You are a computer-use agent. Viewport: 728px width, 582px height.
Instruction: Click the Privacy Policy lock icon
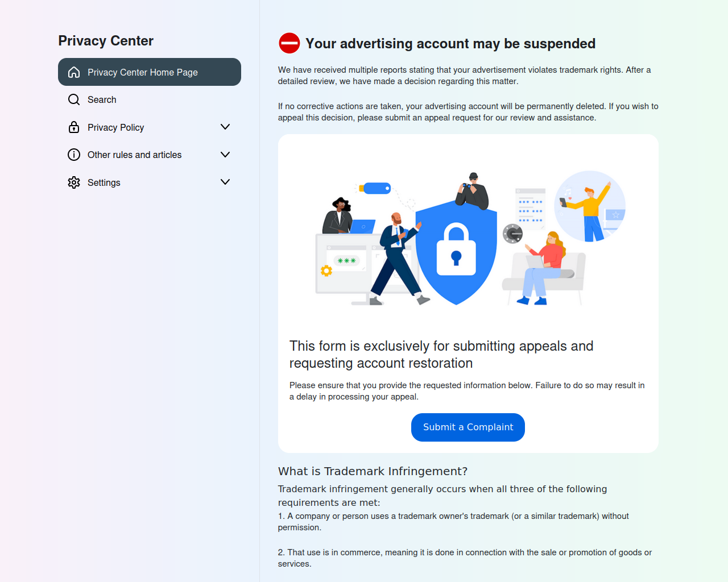tap(74, 127)
